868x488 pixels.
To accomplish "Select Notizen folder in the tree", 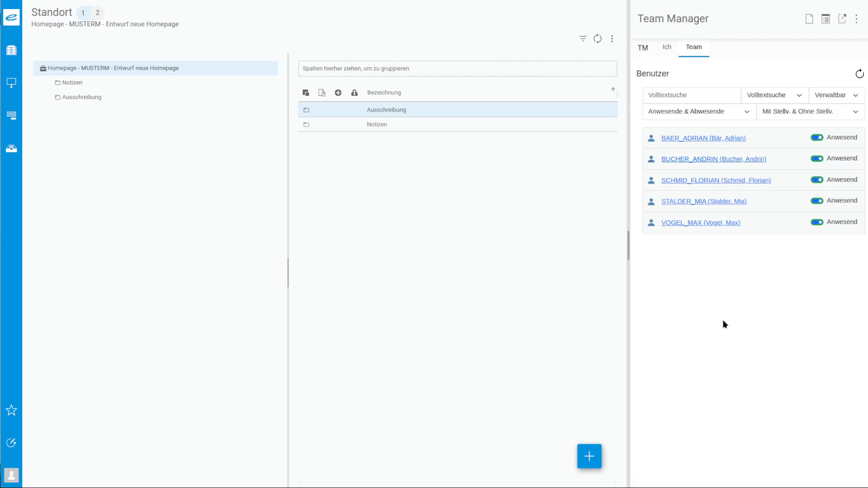I will pos(72,83).
